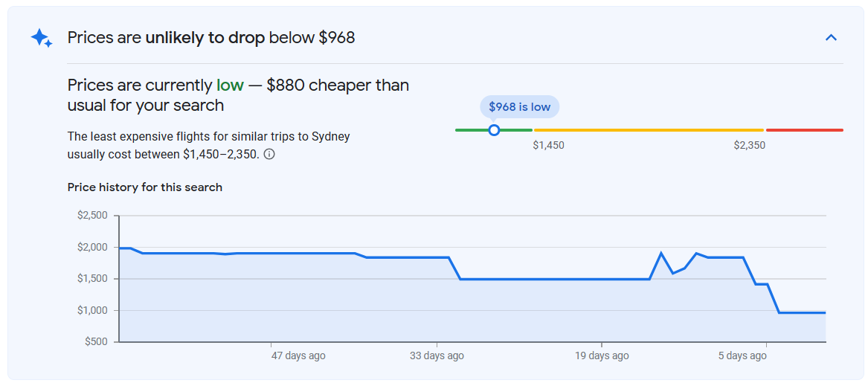Click the $1,450 range label
Image resolution: width=868 pixels, height=383 pixels.
[549, 146]
